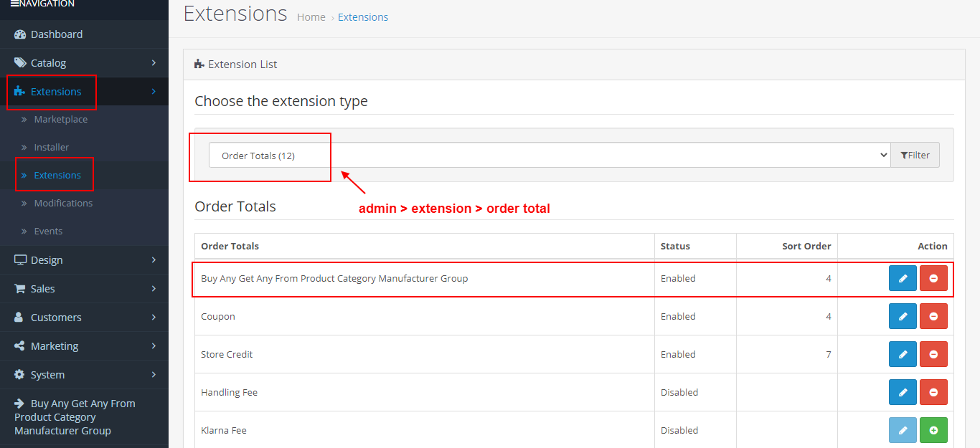Go to the Installer submenu item

coord(52,148)
